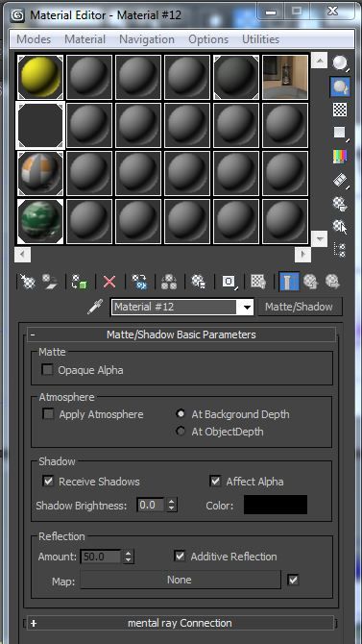This screenshot has width=362, height=644.
Task: Open the Material/Map Navigator icon
Action: (340, 250)
